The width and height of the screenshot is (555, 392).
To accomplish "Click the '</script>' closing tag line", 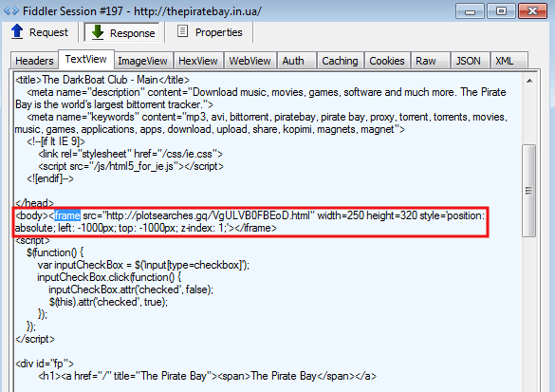I will tap(35, 339).
